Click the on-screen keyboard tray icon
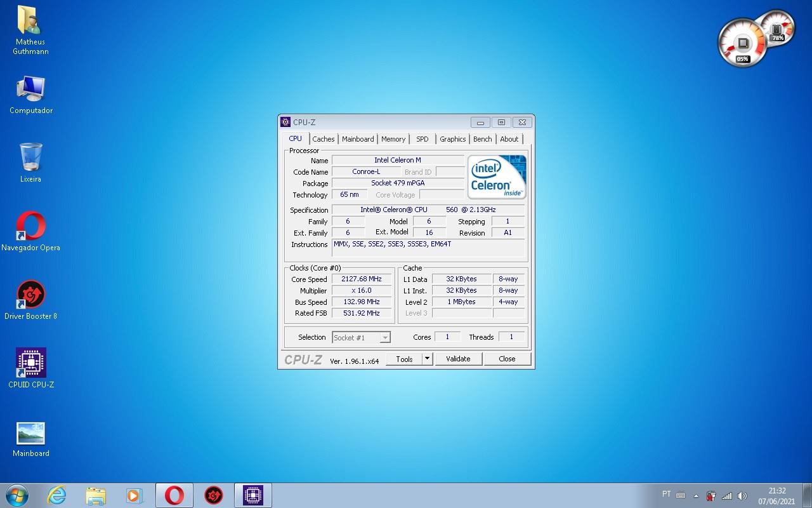 point(681,495)
